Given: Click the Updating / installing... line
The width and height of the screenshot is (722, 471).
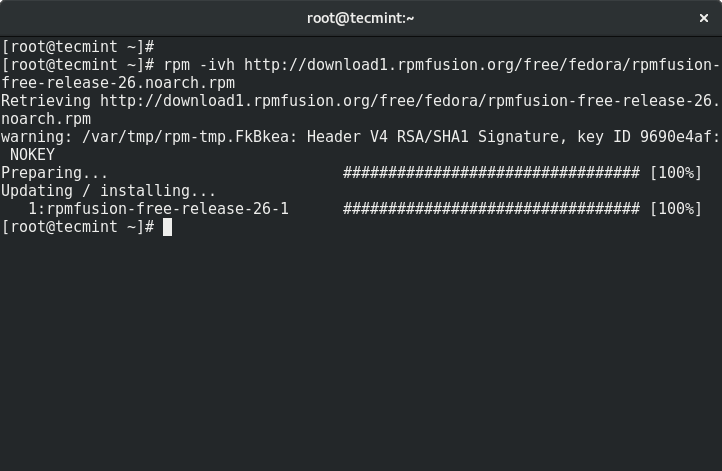Looking at the screenshot, I should (x=109, y=191).
